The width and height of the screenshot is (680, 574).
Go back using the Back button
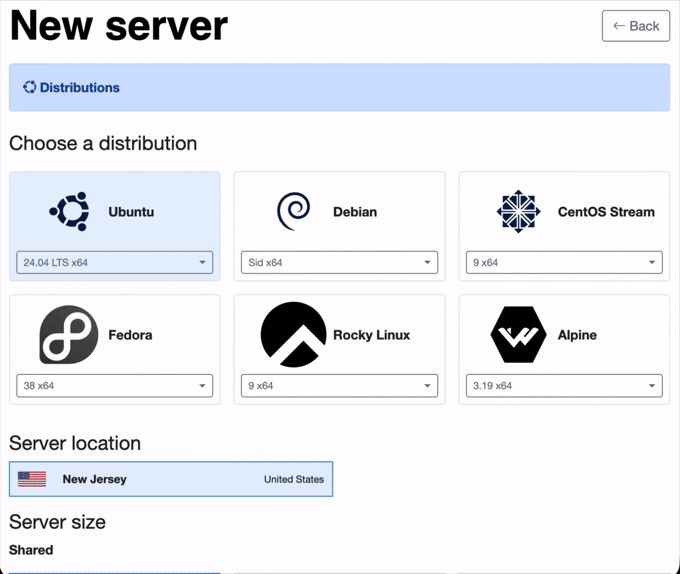coord(635,26)
